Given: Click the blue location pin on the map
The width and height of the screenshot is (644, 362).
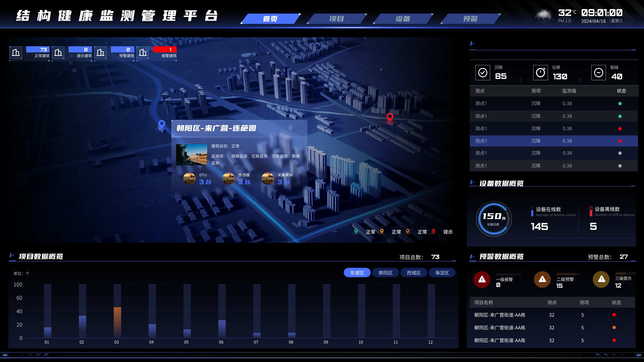Looking at the screenshot, I should click(x=162, y=124).
